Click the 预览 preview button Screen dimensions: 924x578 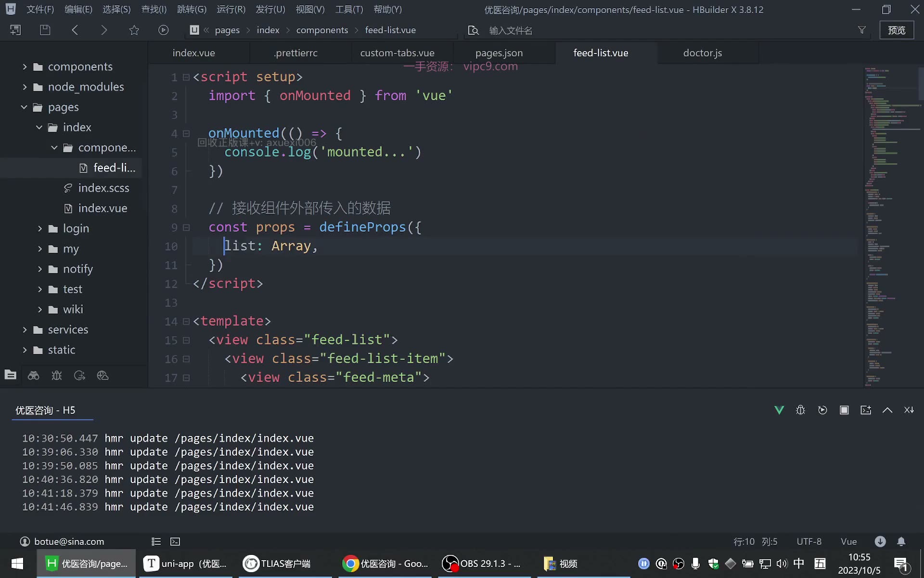897,30
